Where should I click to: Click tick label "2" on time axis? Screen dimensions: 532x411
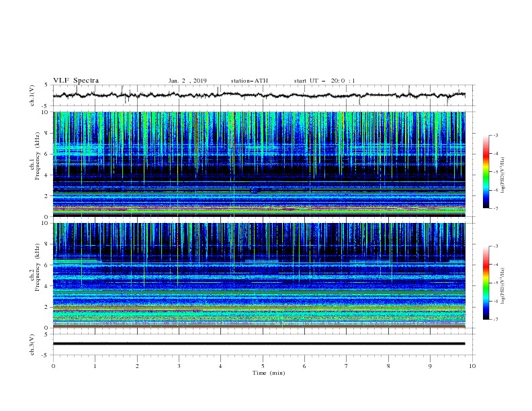point(137,366)
